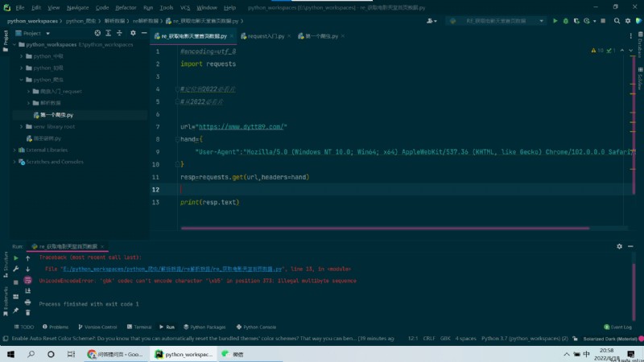Open Search Everywhere magnifier
644x362 pixels.
[617, 21]
